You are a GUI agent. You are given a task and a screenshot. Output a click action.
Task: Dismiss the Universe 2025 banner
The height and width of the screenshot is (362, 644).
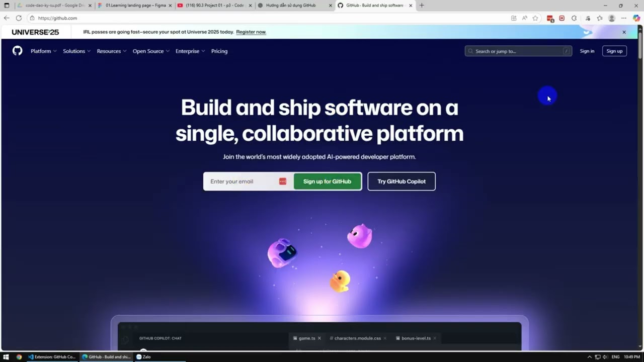click(624, 32)
